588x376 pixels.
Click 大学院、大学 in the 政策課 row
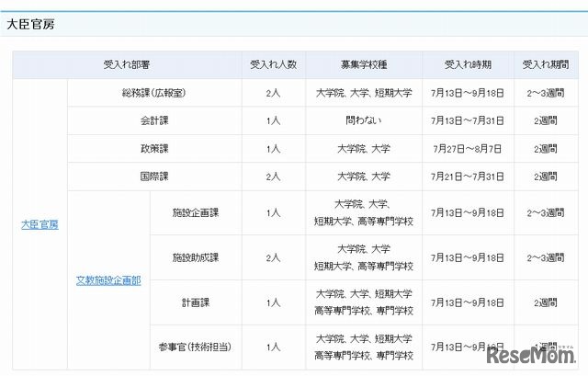coord(364,149)
